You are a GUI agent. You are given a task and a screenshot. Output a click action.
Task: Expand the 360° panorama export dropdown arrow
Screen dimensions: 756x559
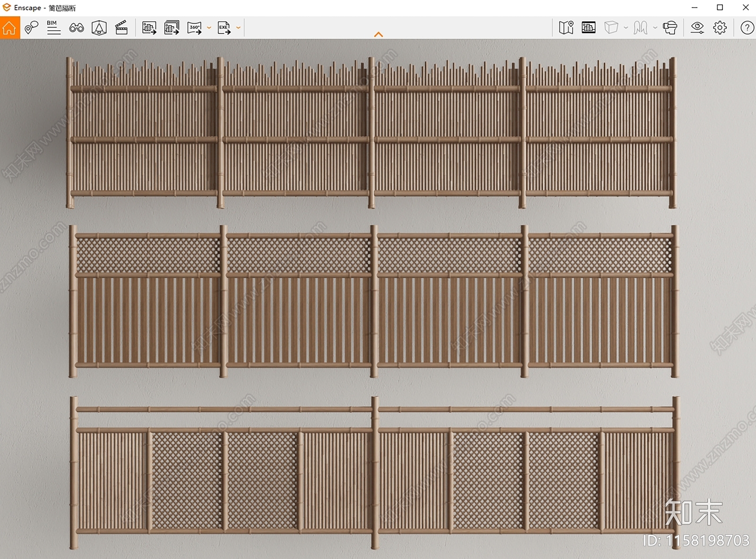click(209, 28)
